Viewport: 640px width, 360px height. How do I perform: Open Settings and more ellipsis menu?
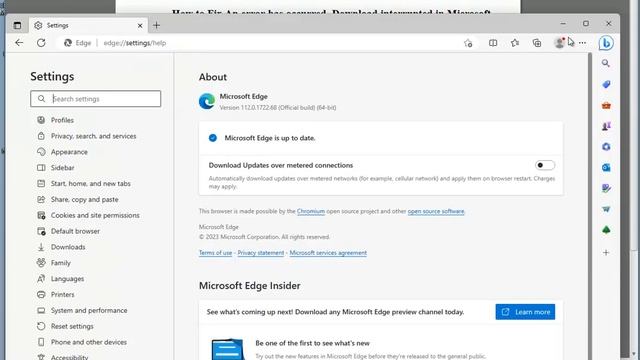point(582,43)
